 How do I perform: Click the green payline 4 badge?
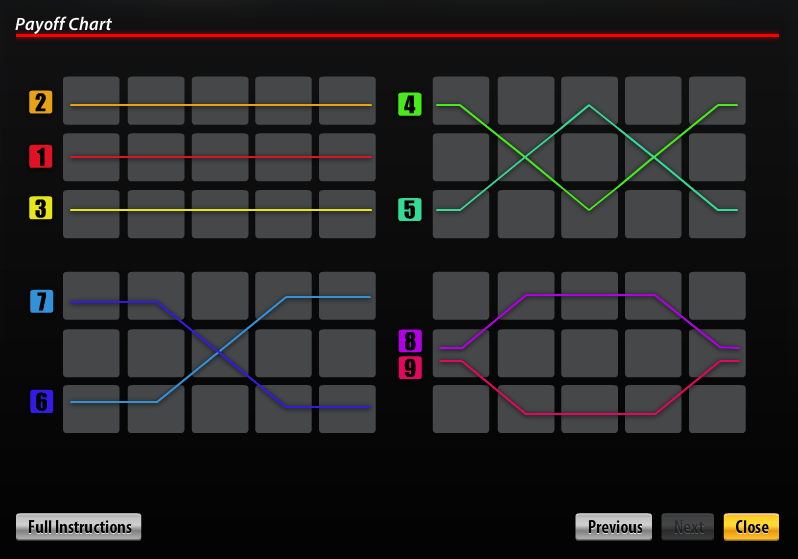point(410,104)
